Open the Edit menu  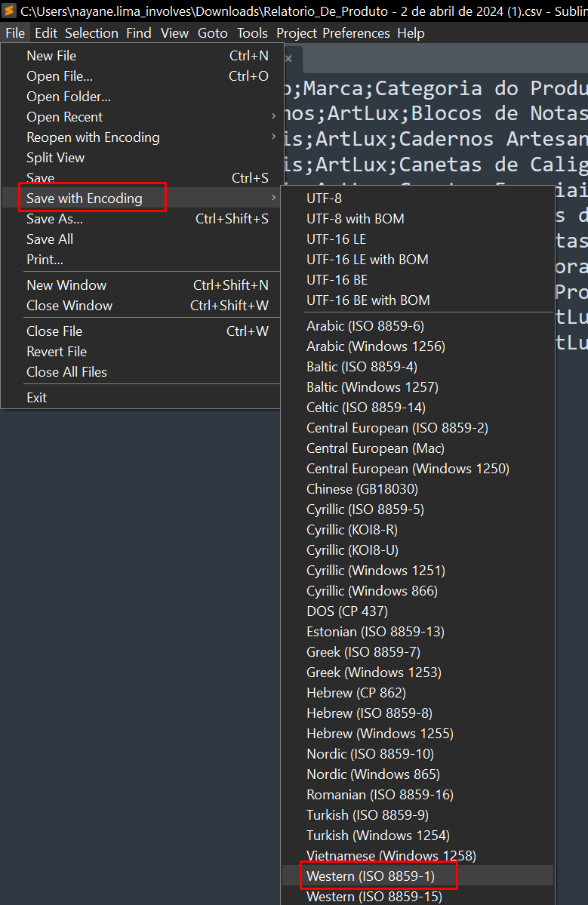pyautogui.click(x=45, y=33)
